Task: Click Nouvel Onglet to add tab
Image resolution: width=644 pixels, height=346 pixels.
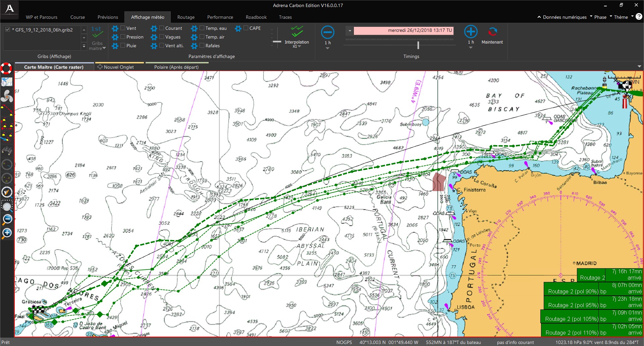Action: pos(119,67)
